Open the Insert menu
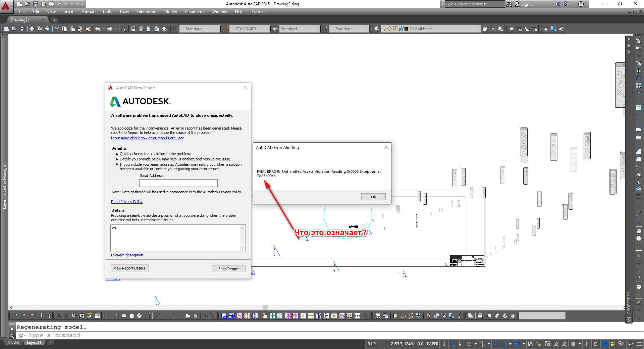The height and width of the screenshot is (349, 644). point(68,12)
